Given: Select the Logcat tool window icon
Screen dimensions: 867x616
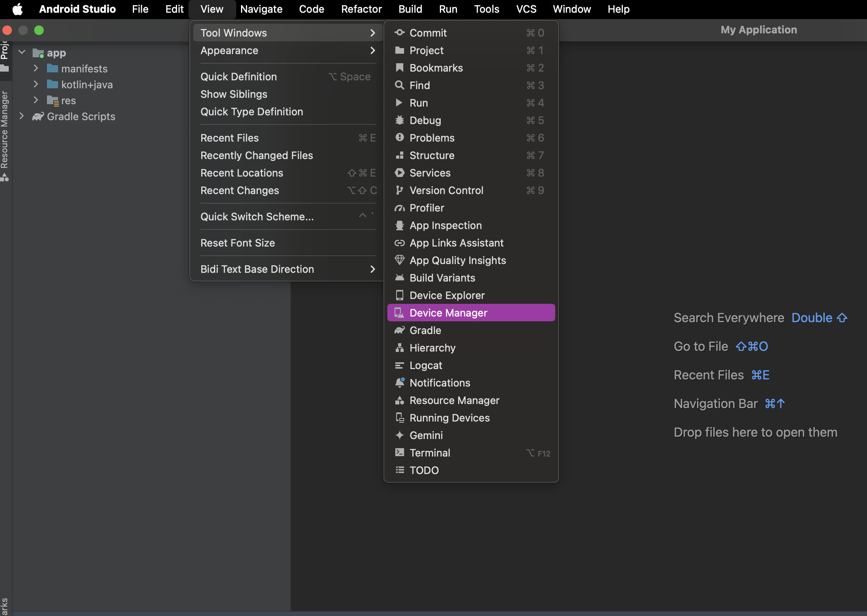Looking at the screenshot, I should pyautogui.click(x=399, y=365).
